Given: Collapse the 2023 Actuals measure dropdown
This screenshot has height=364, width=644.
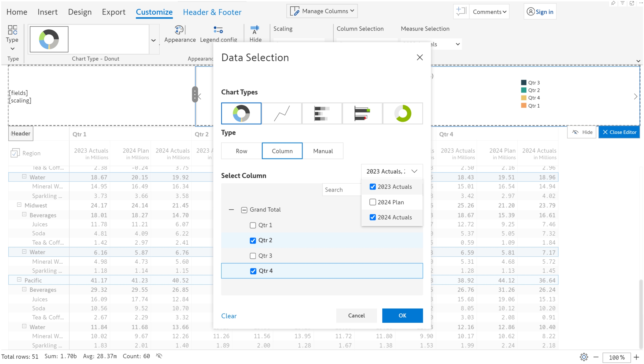Looking at the screenshot, I should 414,171.
